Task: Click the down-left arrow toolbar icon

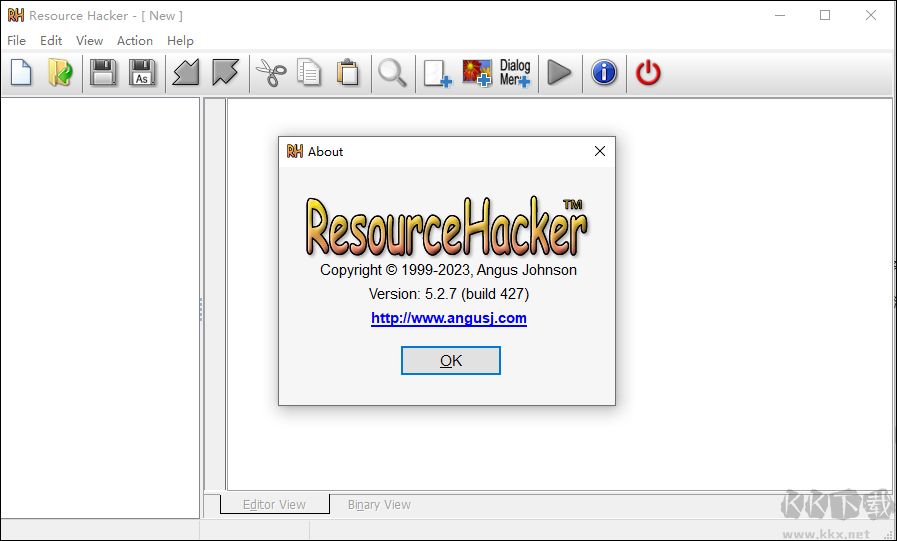Action: pyautogui.click(x=186, y=73)
